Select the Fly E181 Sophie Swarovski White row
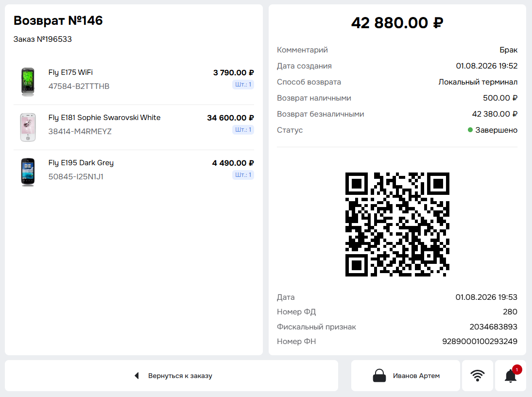The image size is (532, 397). point(134,127)
